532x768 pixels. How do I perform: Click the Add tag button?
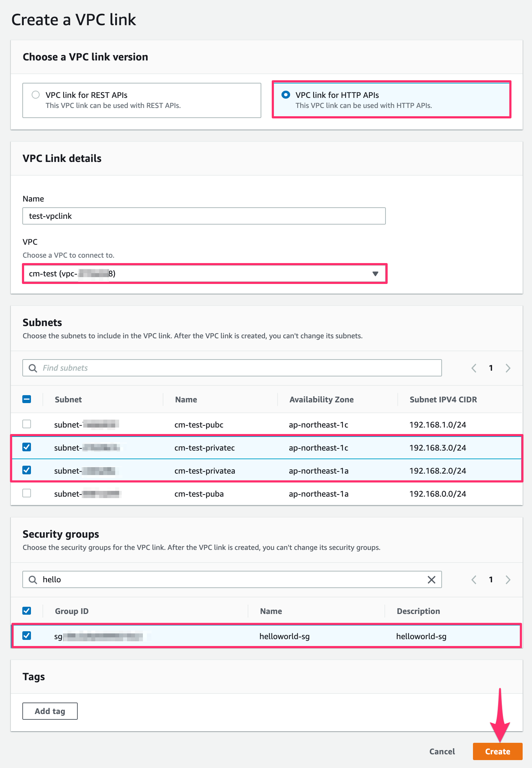tap(50, 711)
